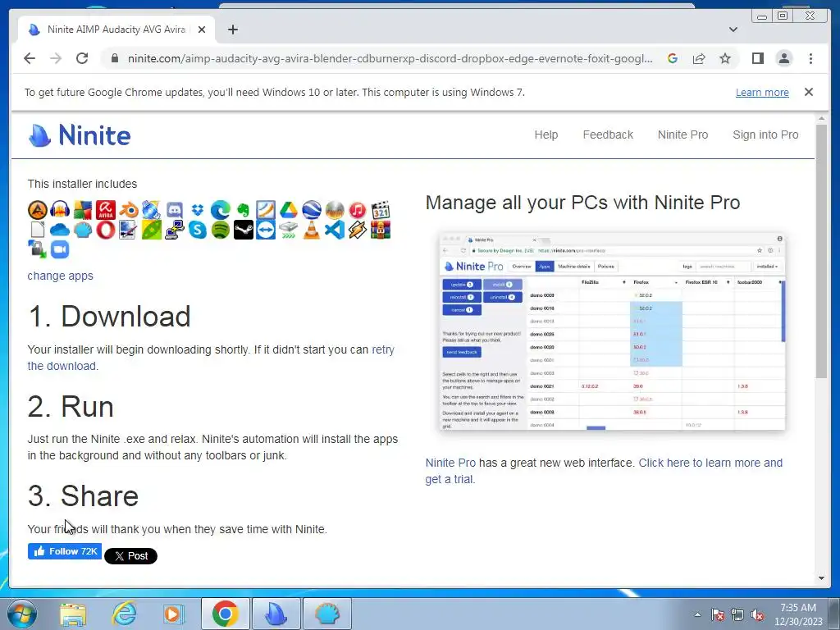840x630 pixels.
Task: Expand the tab search dropdown chevron
Action: point(733,30)
